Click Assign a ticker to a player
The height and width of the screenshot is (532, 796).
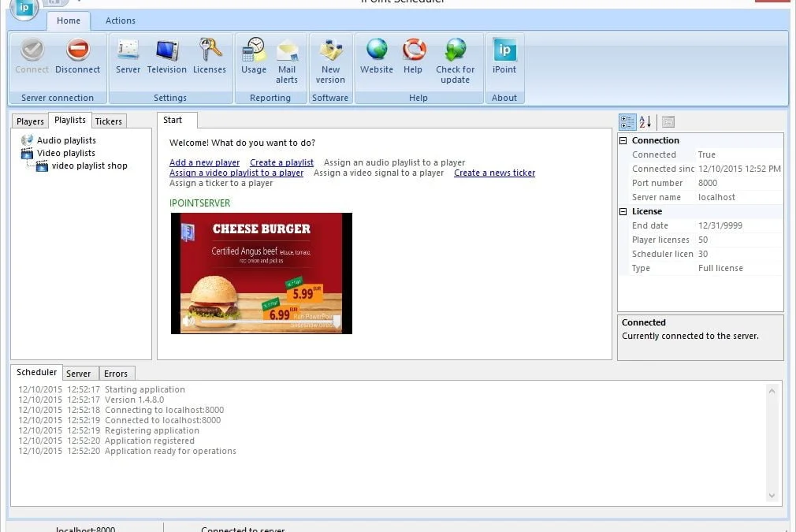pyautogui.click(x=221, y=183)
